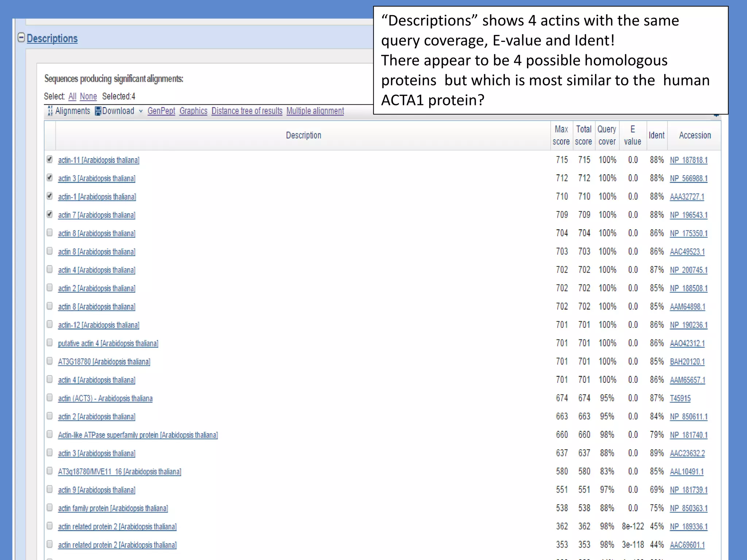This screenshot has width=747, height=560.
Task: Uncheck the actin 7 row checkbox
Action: (x=50, y=214)
